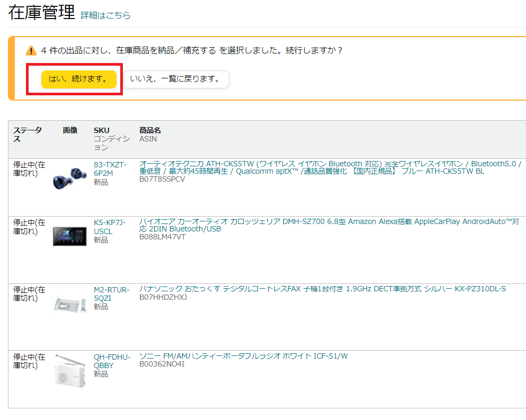Screen dimensions: 526x420
Task: Click status 停止中(在庫切れ) in the 83-TXZT-6P2M row
Action: point(29,169)
